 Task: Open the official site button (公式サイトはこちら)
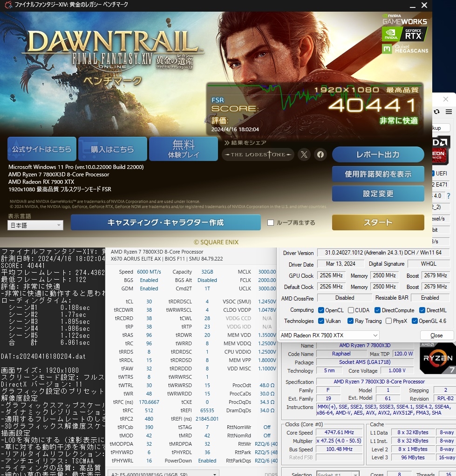click(x=42, y=149)
